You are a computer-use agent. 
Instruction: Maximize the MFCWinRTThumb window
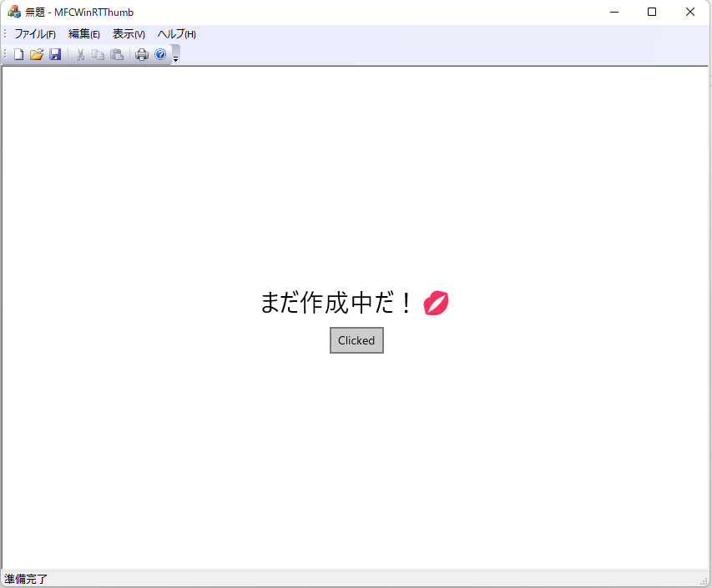coord(652,12)
